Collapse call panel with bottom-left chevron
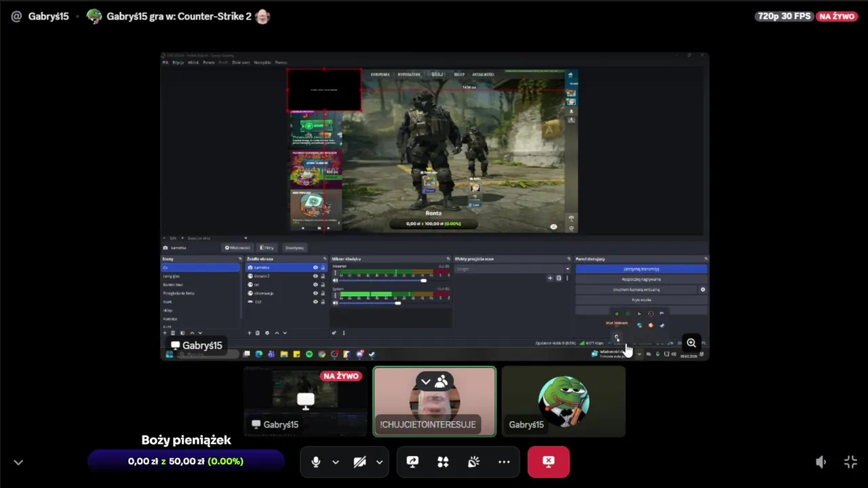 (18, 462)
